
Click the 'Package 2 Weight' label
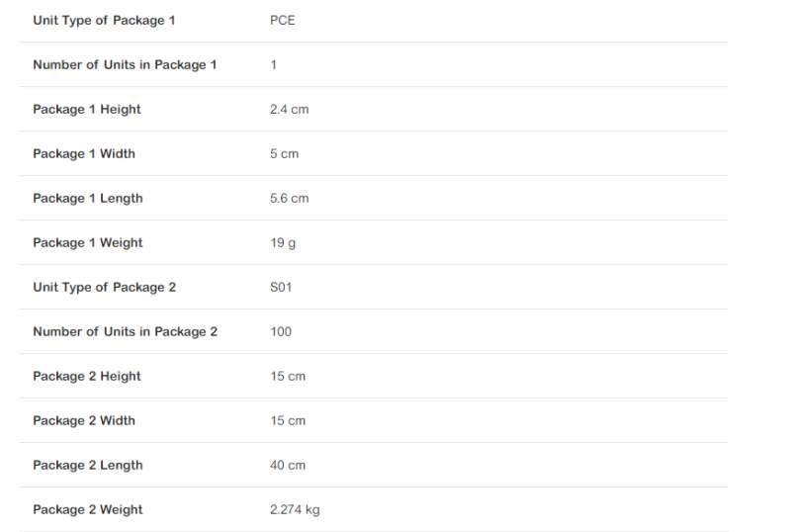tap(88, 509)
